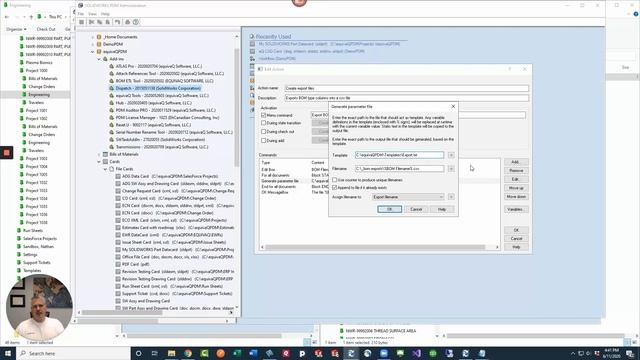Select the Transmissions add-in
This screenshot has width=640, height=360.
pyautogui.click(x=162, y=147)
